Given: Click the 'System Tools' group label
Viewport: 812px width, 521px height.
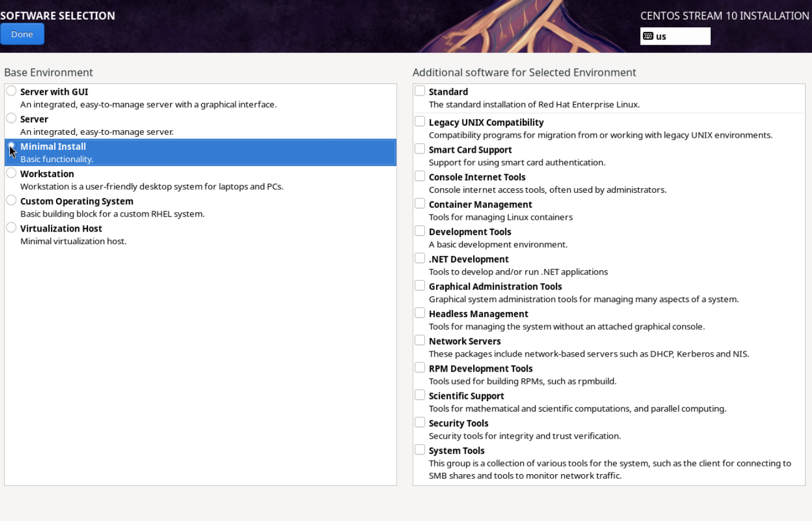Looking at the screenshot, I should (457, 451).
